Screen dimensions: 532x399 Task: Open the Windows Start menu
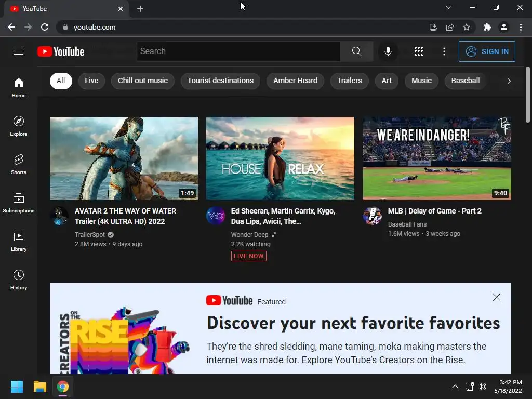[17, 387]
